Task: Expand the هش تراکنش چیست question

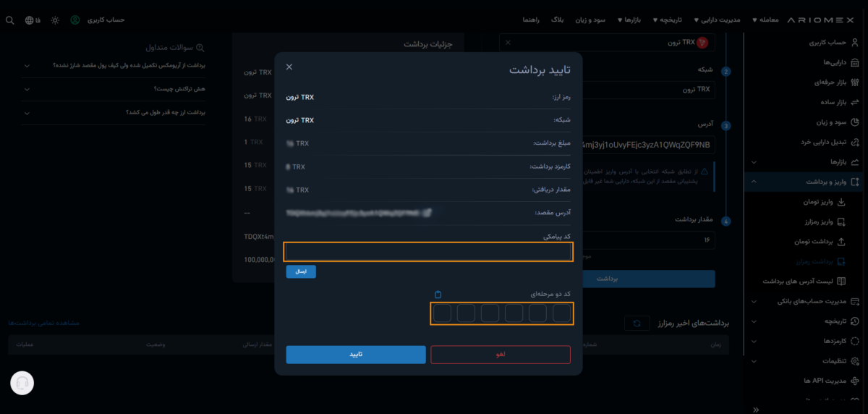Action: point(27,89)
